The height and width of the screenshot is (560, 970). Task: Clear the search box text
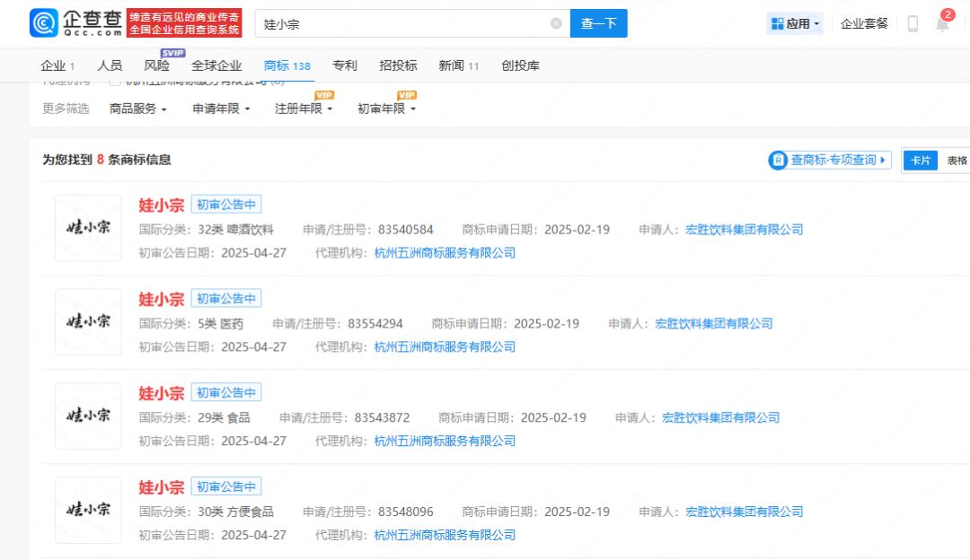click(x=556, y=23)
